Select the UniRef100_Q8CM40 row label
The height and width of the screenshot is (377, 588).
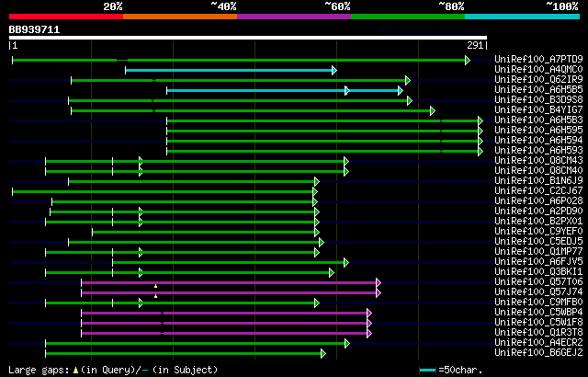tap(538, 171)
